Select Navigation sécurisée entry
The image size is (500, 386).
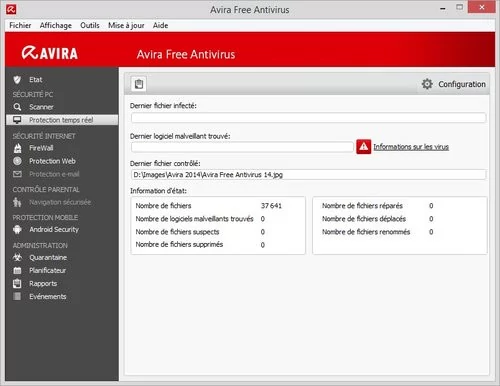click(60, 202)
